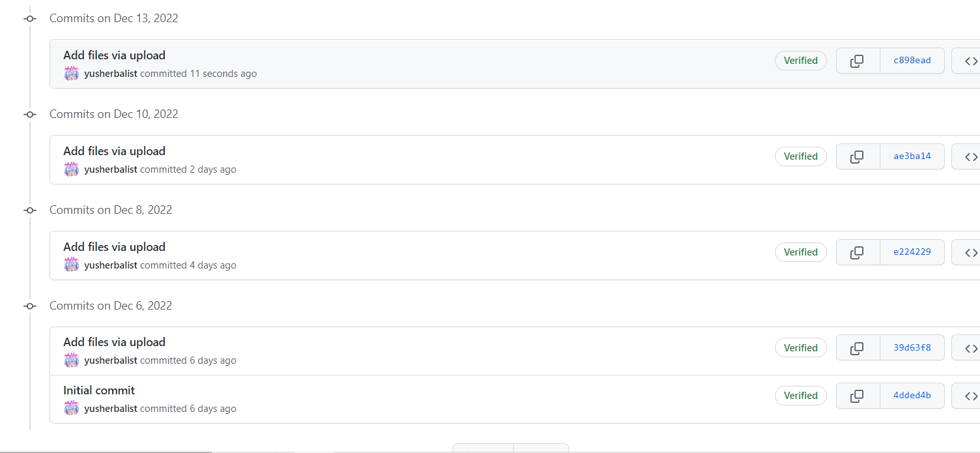Screen dimensions: 980x453
Task: Click yusherbalist avatar on Dec 10 commit
Action: pos(71,169)
